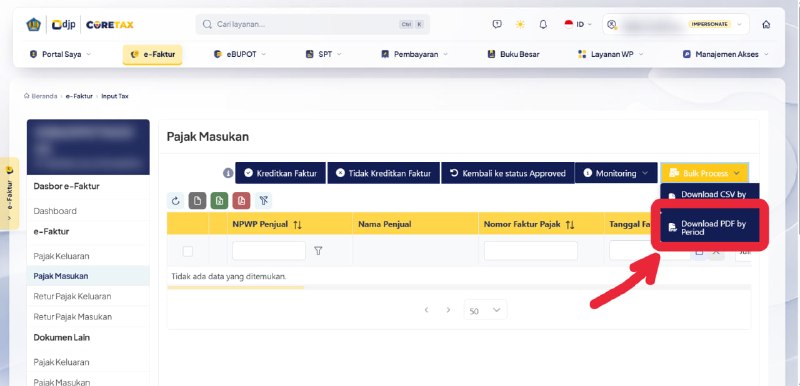Click the Kreditkan Faktur button
This screenshot has height=386, width=800.
click(x=280, y=173)
